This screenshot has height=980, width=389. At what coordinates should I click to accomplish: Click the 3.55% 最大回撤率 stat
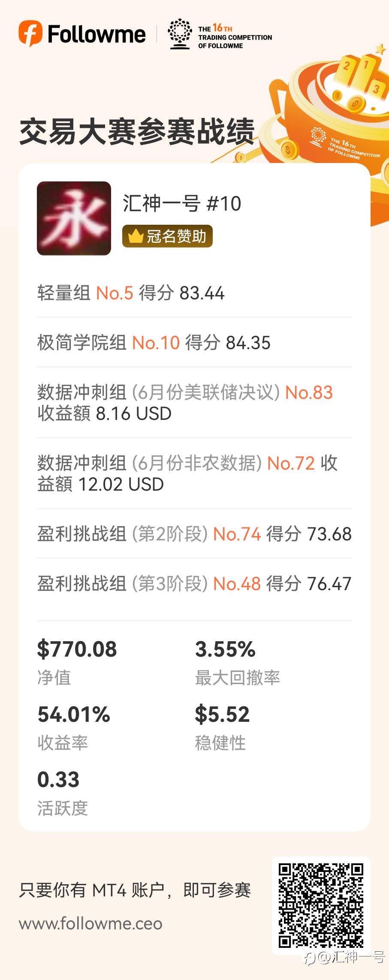(225, 649)
